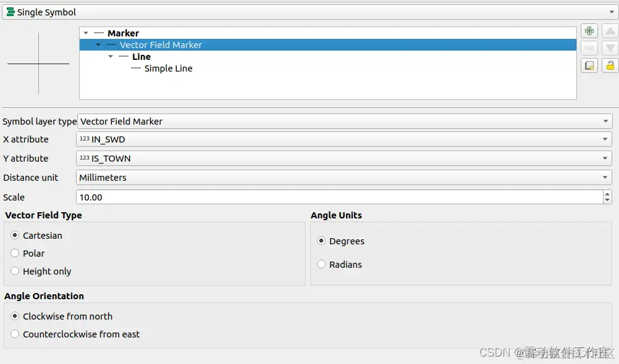Move symbol layer up with arrow button
619x364 pixels.
click(x=610, y=31)
